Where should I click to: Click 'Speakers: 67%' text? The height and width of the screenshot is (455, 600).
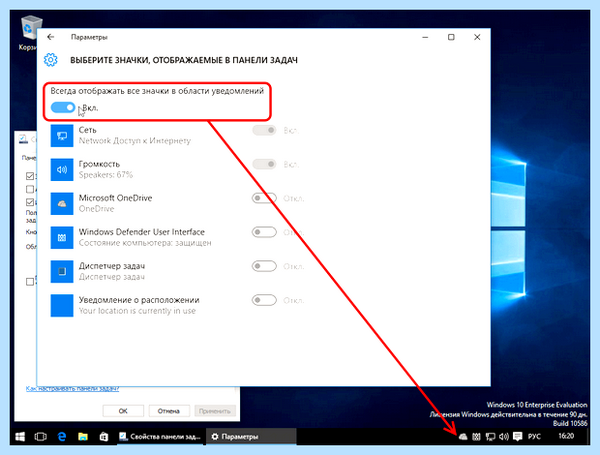106,175
